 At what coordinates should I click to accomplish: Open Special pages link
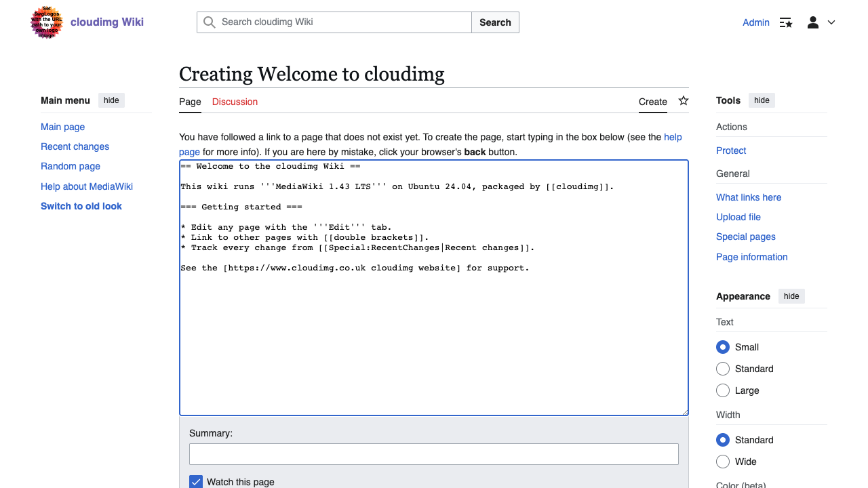pyautogui.click(x=746, y=237)
